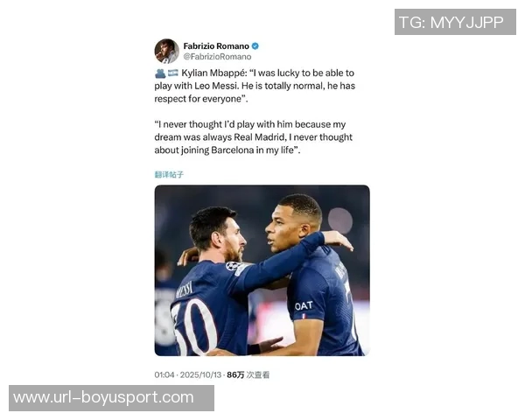
Task: Click the 86万 view count
Action: [235, 374]
